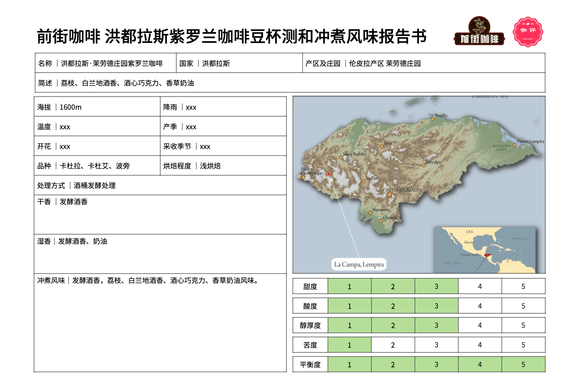
Task: Click the Choluteca map label
Action: pyautogui.click(x=392, y=218)
